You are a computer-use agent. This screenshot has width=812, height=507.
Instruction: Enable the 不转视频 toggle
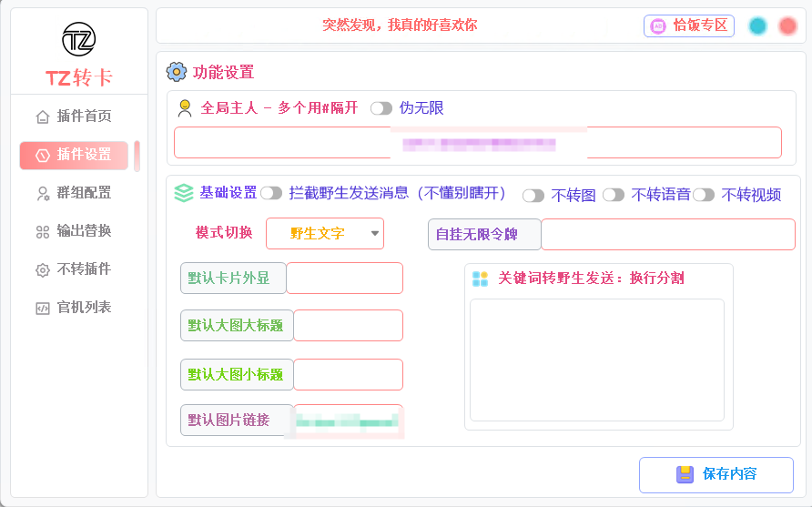pos(704,195)
